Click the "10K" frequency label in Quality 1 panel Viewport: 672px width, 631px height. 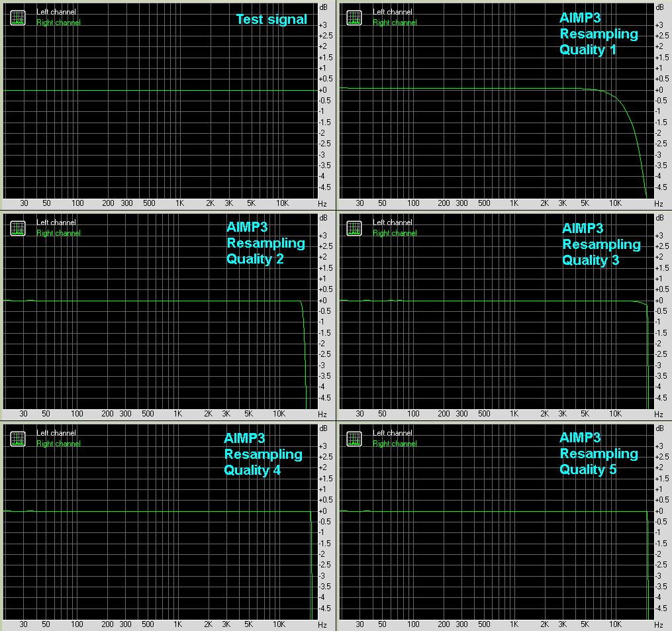pos(616,203)
